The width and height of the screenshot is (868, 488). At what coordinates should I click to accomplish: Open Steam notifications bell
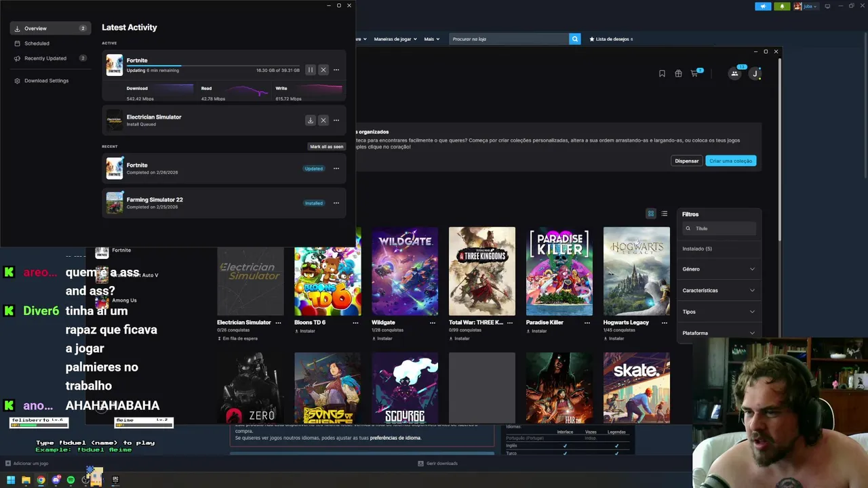[782, 6]
